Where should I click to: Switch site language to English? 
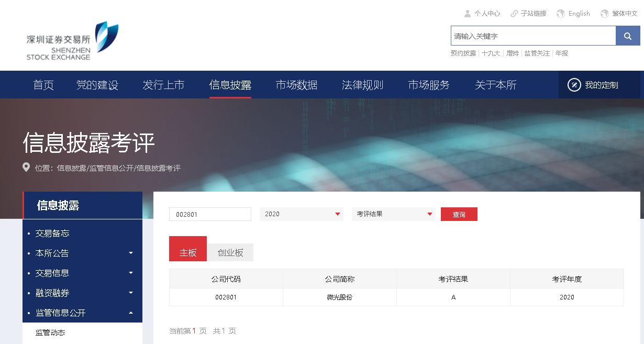tap(579, 14)
